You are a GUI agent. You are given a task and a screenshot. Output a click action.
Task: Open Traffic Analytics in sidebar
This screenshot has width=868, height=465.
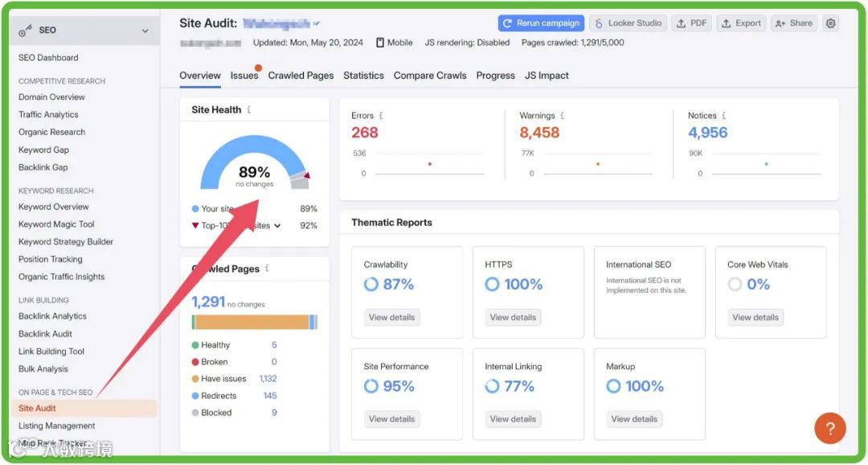48,115
